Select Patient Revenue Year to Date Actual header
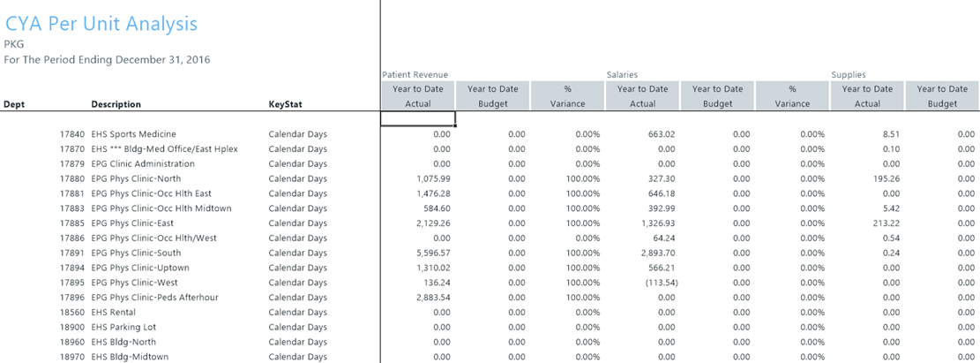This screenshot has width=980, height=363. pos(417,96)
